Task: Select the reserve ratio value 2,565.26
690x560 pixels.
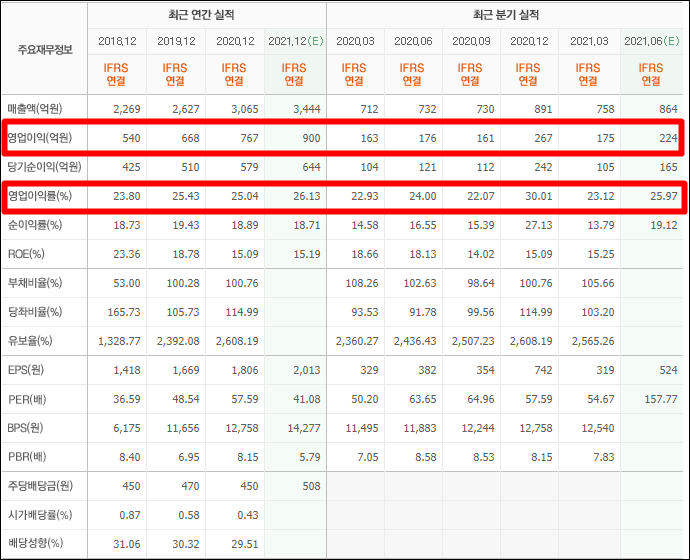Action: (x=593, y=341)
